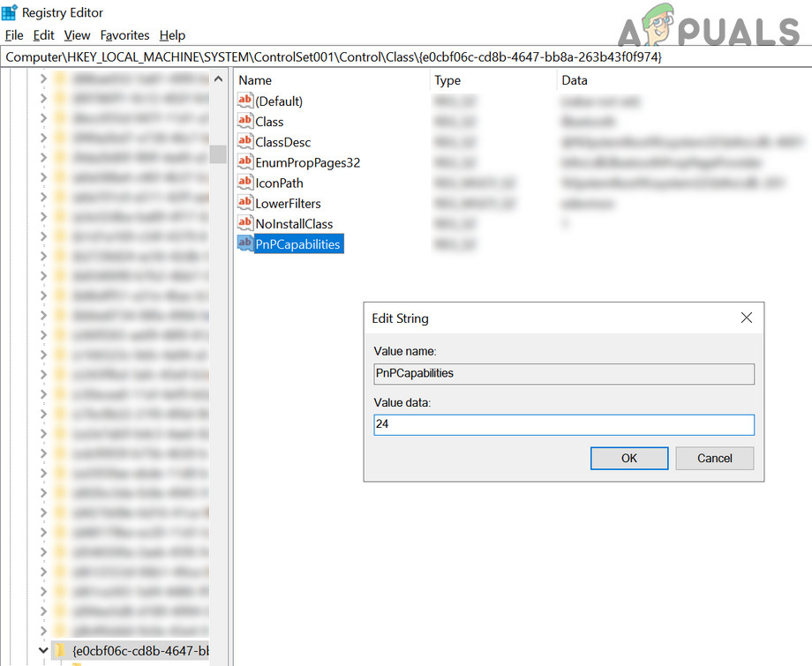The image size is (812, 666).
Task: Click the folder icon of the {e0cbf06c-cd8b-4647 key
Action: 61,650
